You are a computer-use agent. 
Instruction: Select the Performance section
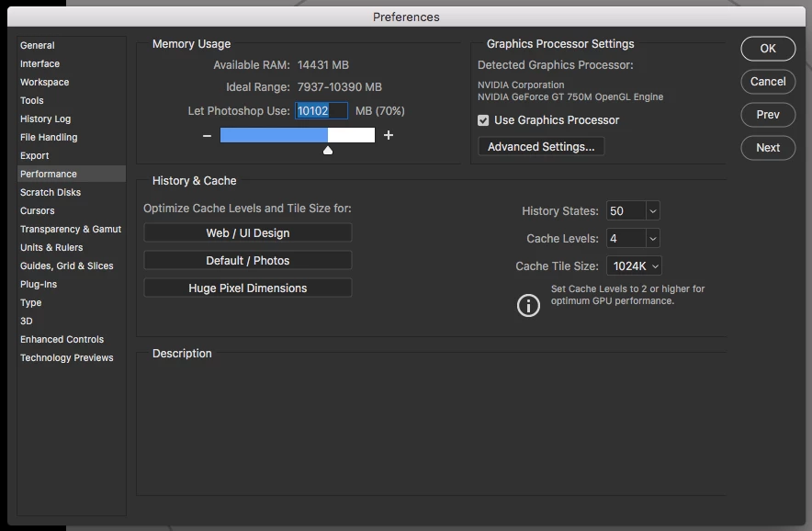pos(72,174)
